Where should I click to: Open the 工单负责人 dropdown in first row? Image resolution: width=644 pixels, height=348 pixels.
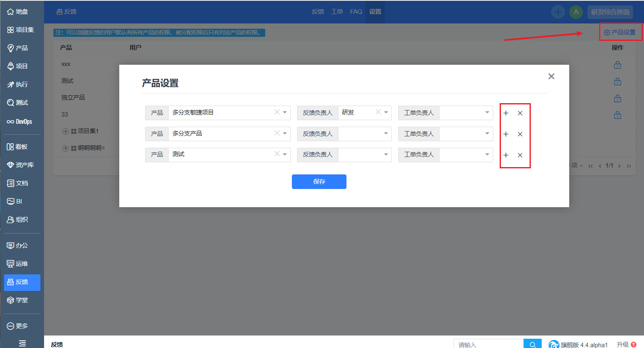(466, 112)
